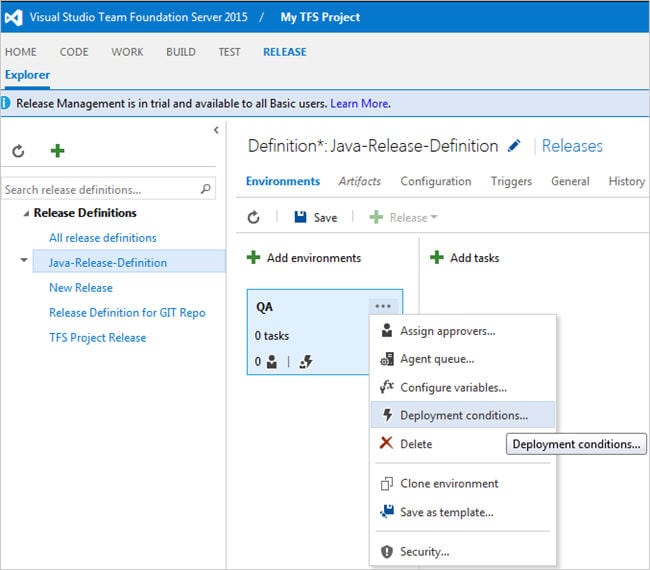Select the QA environment title

point(264,307)
